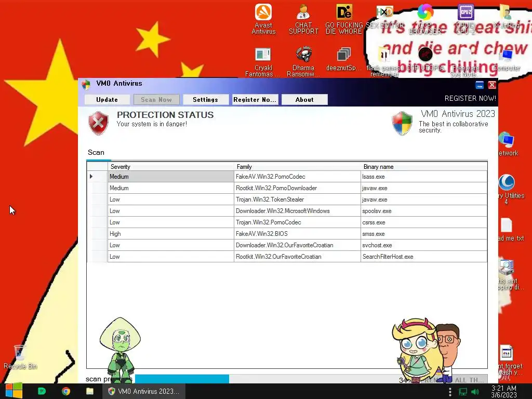Click the lsass.exe binary name cell
This screenshot has width=532, height=399.
pyautogui.click(x=424, y=177)
